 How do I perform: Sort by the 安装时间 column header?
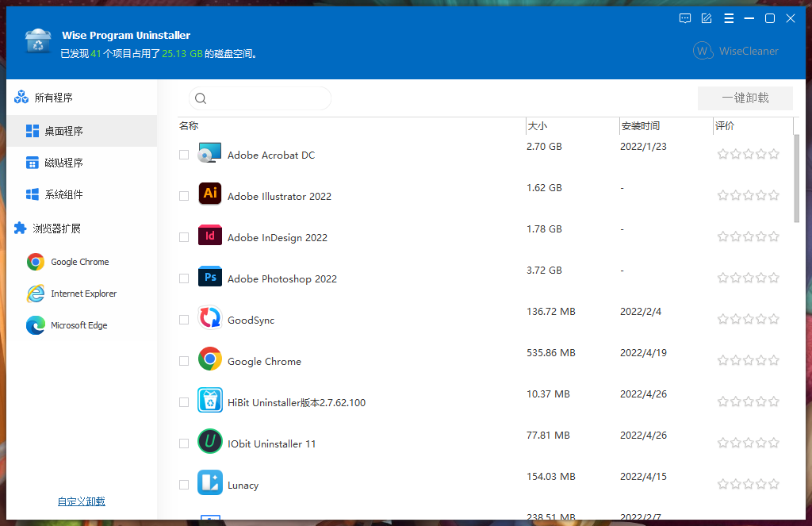pyautogui.click(x=666, y=126)
